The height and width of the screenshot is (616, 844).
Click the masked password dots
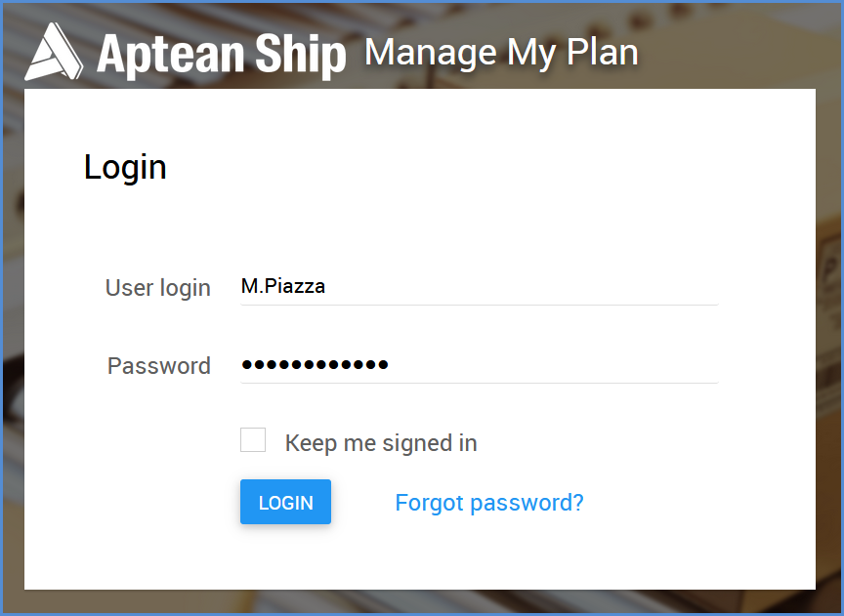tap(315, 365)
